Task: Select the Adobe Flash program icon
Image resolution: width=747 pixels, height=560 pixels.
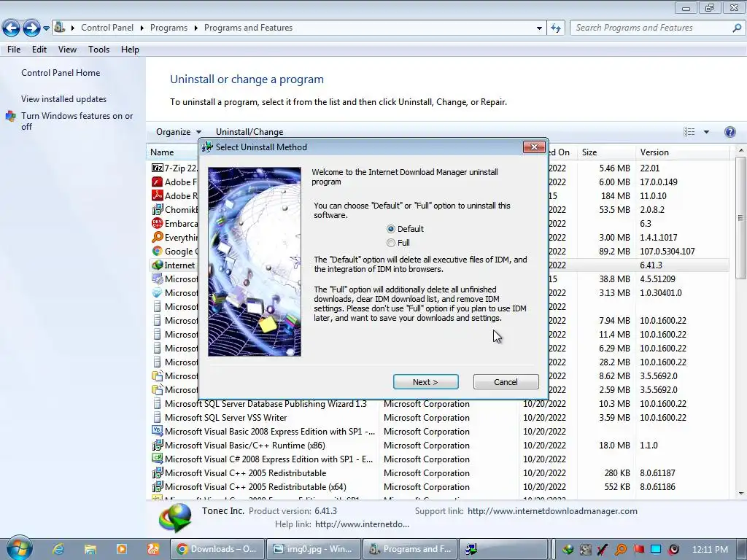Action: click(158, 182)
